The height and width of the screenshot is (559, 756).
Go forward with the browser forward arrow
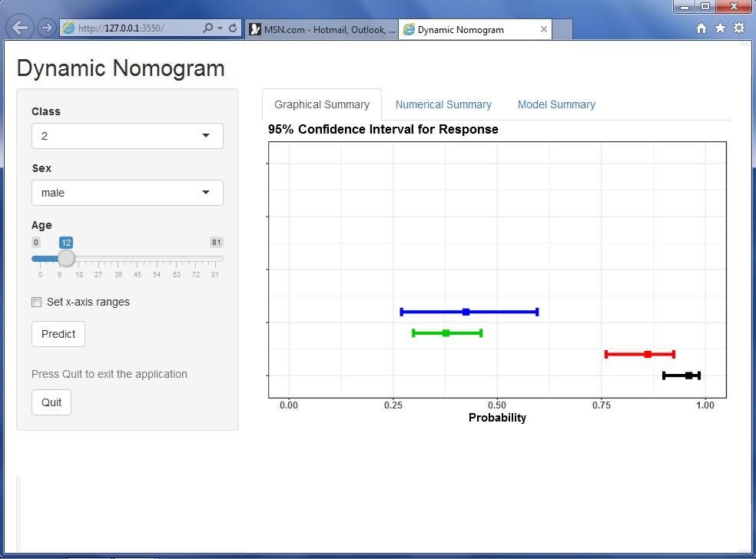(x=46, y=28)
